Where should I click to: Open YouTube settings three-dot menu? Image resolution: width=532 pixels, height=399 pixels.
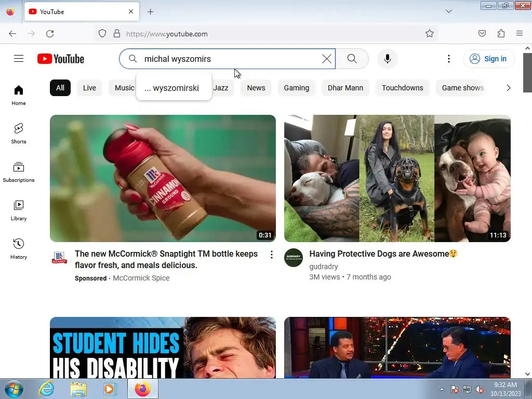[448, 59]
